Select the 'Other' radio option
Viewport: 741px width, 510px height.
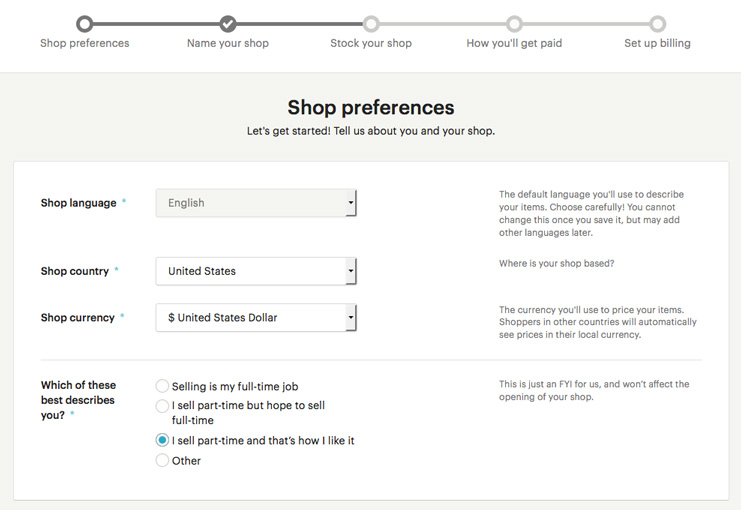pos(162,460)
